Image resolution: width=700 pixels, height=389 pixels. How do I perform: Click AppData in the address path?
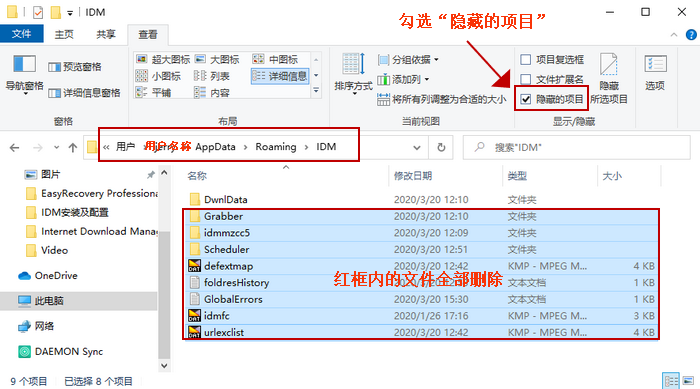(215, 147)
